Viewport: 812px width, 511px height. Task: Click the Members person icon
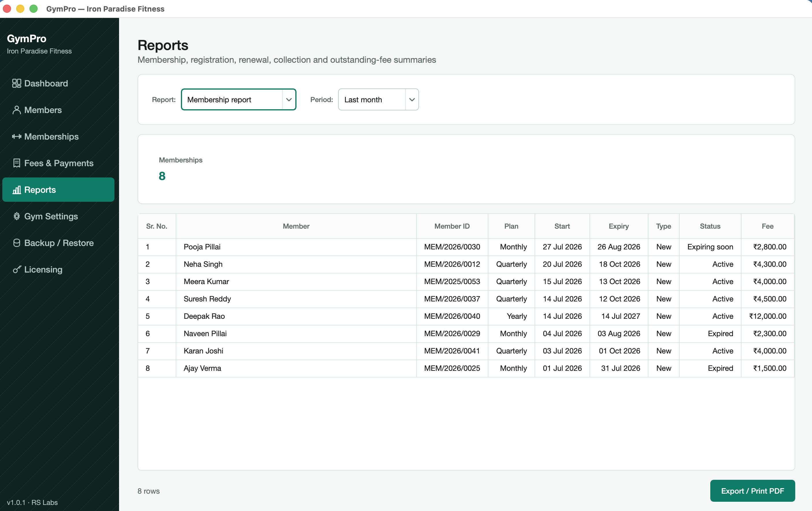pos(16,110)
